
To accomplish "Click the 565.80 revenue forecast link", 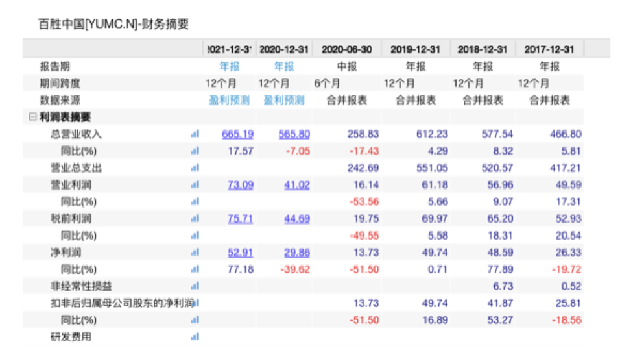I will 294,134.
